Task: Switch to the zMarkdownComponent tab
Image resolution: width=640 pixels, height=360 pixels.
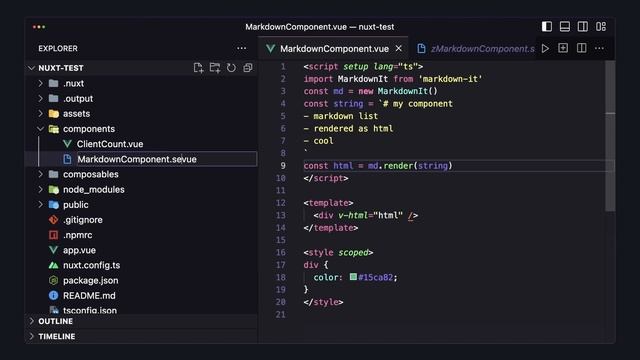Action: [x=476, y=49]
